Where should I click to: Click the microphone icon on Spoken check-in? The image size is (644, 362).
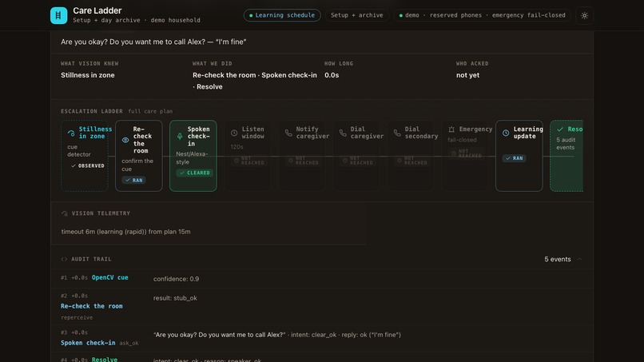[180, 137]
